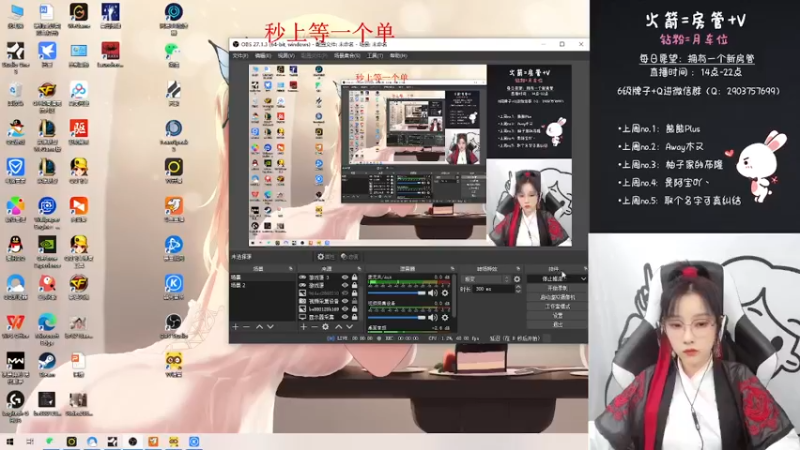Open source properties gear in Sources toolbar

click(326, 327)
